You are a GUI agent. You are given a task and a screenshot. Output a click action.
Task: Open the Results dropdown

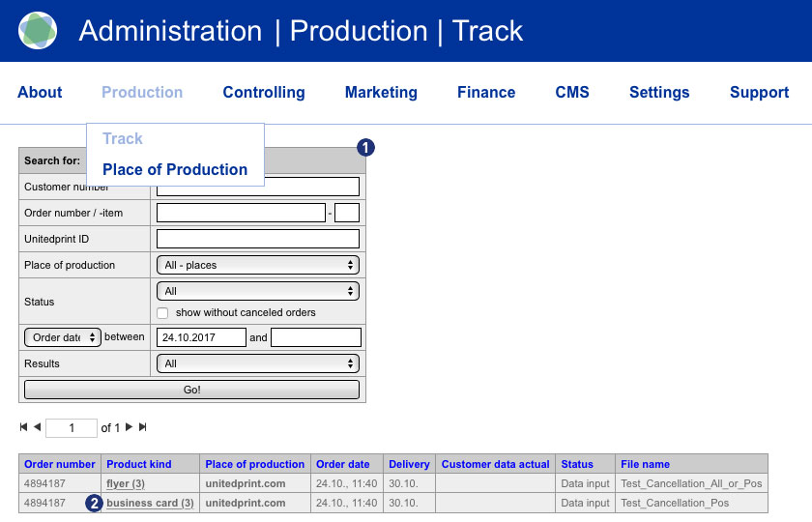pyautogui.click(x=257, y=363)
